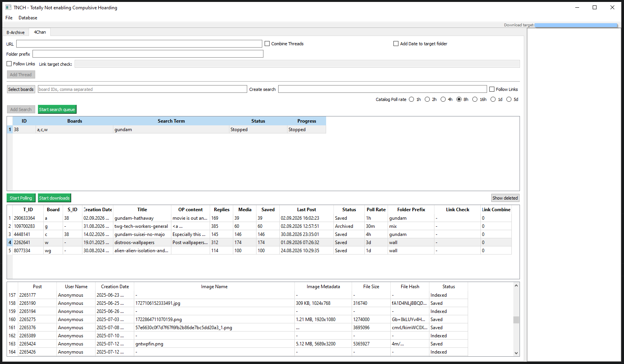Toggle Follow Links under Folder prefix

(x=9, y=64)
